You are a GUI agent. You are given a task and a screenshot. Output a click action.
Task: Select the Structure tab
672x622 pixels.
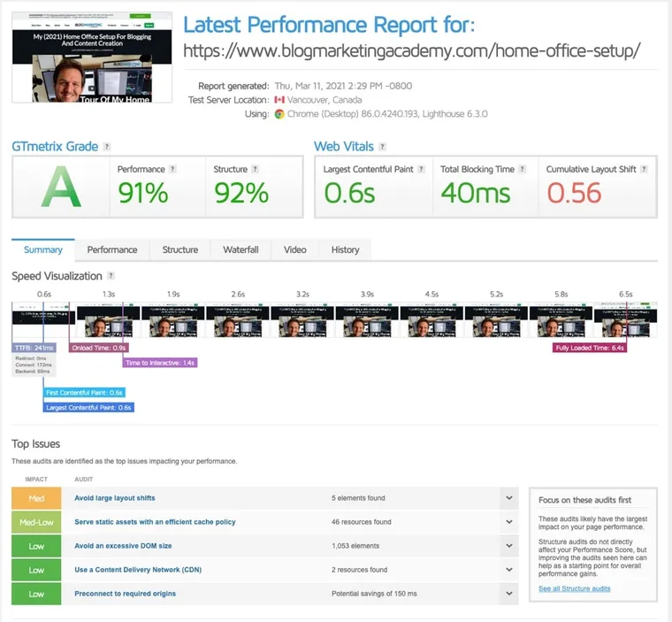pyautogui.click(x=180, y=250)
